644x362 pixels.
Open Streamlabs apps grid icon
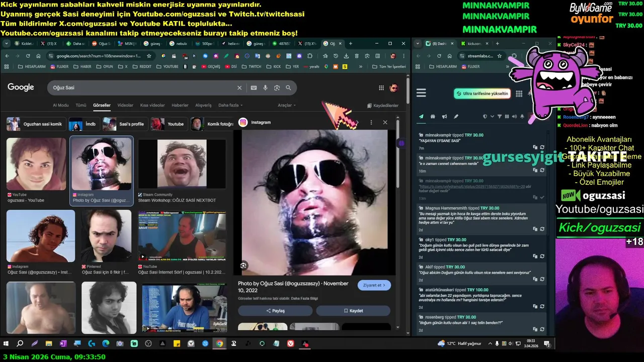519,94
